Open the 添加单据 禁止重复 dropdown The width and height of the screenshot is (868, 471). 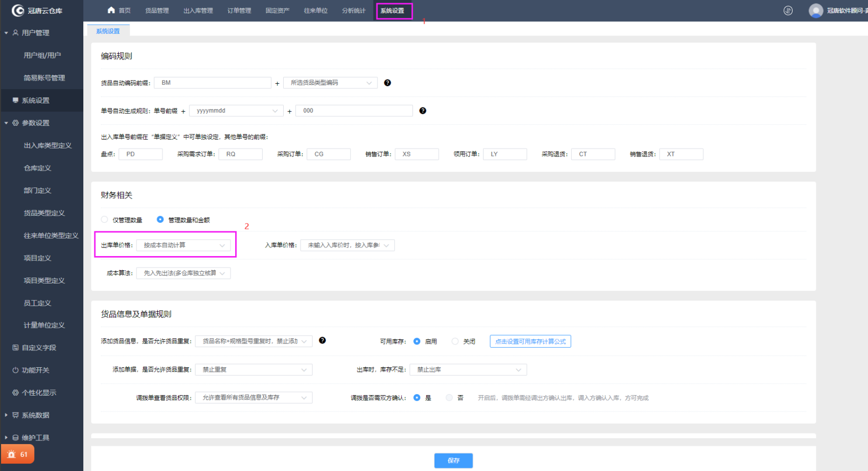click(x=254, y=370)
